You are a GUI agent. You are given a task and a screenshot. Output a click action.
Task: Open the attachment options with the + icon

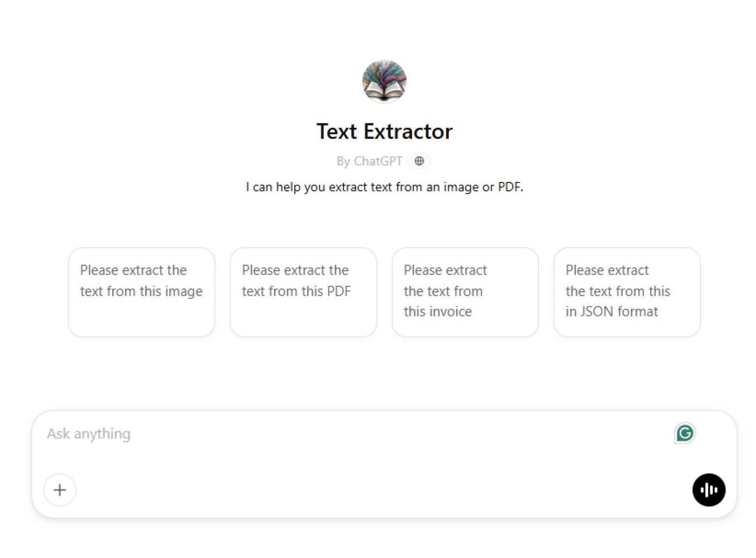[60, 490]
